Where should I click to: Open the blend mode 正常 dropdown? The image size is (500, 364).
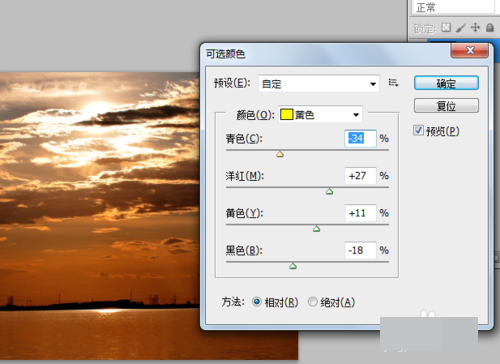453,7
